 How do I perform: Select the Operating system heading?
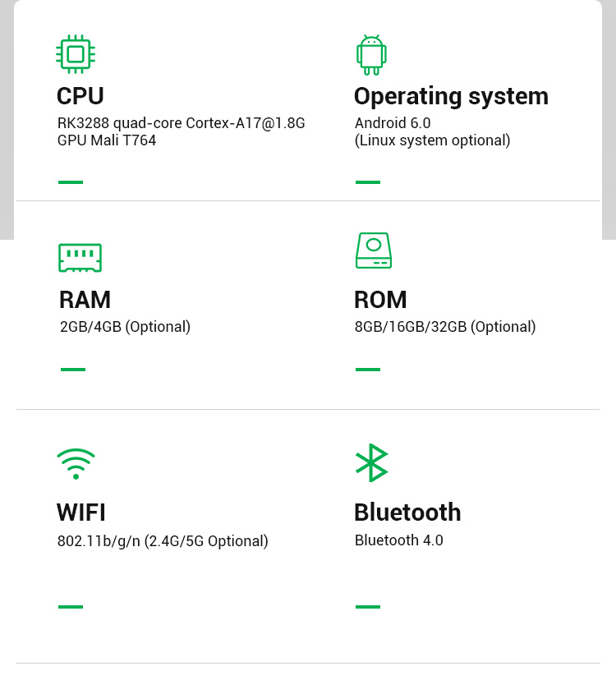coord(451,96)
